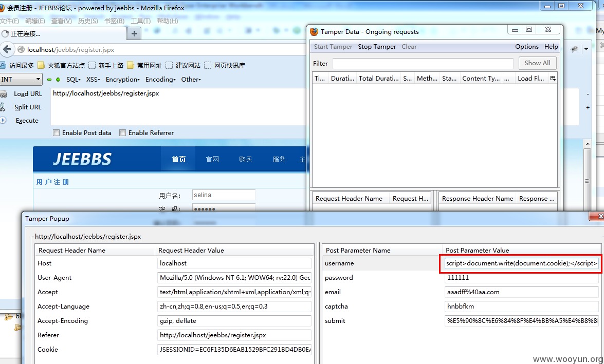
Task: Edit the email post parameter value
Action: coord(521,292)
